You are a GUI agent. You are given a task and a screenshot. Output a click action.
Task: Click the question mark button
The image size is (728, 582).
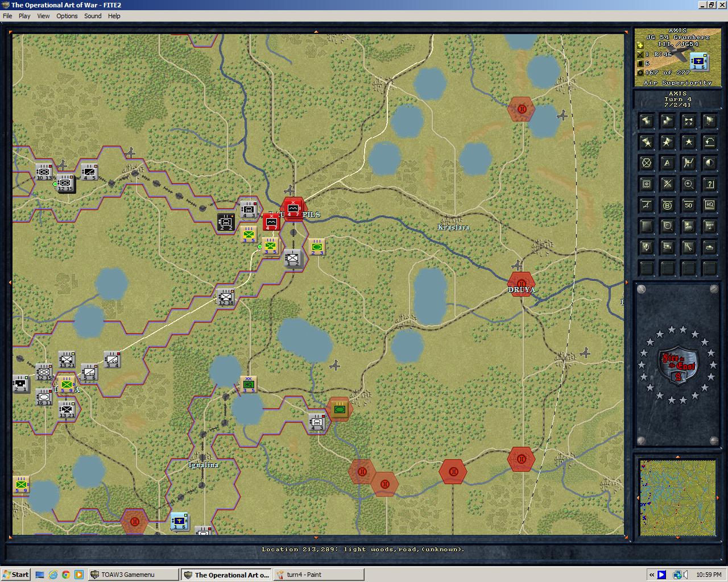click(x=709, y=184)
